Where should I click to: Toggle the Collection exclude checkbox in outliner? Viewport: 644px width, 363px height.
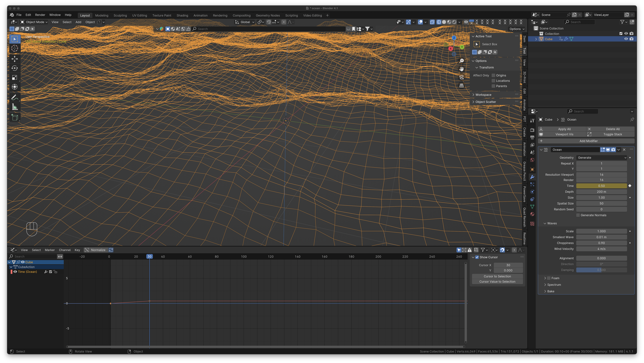[621, 33]
